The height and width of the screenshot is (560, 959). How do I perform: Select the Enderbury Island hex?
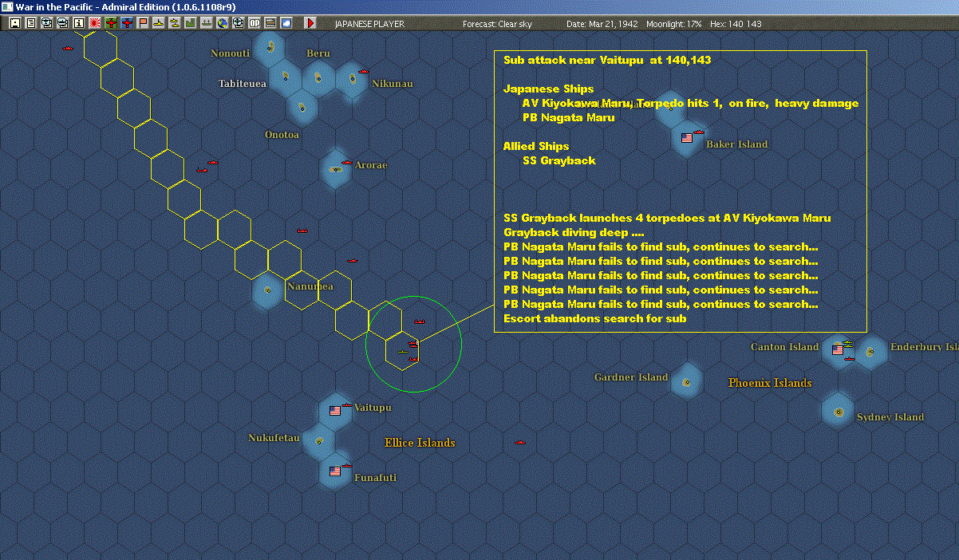[x=871, y=351]
